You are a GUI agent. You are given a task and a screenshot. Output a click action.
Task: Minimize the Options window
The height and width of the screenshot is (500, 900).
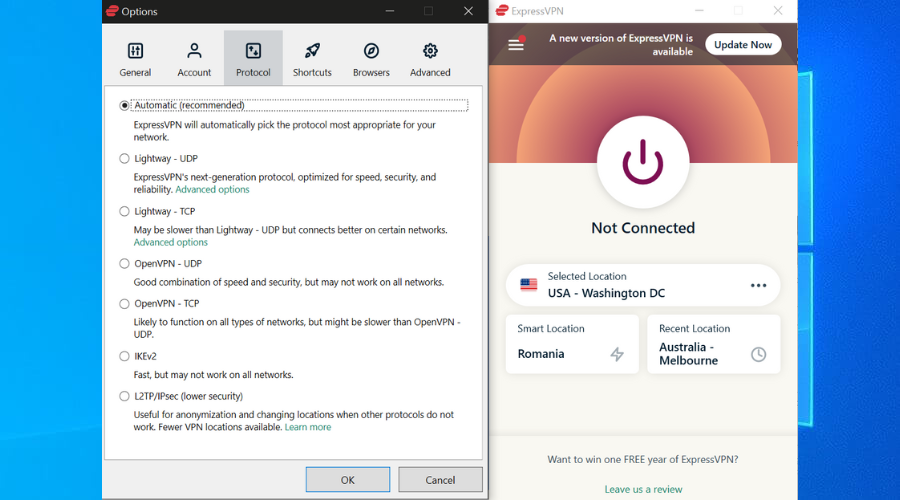tap(390, 11)
